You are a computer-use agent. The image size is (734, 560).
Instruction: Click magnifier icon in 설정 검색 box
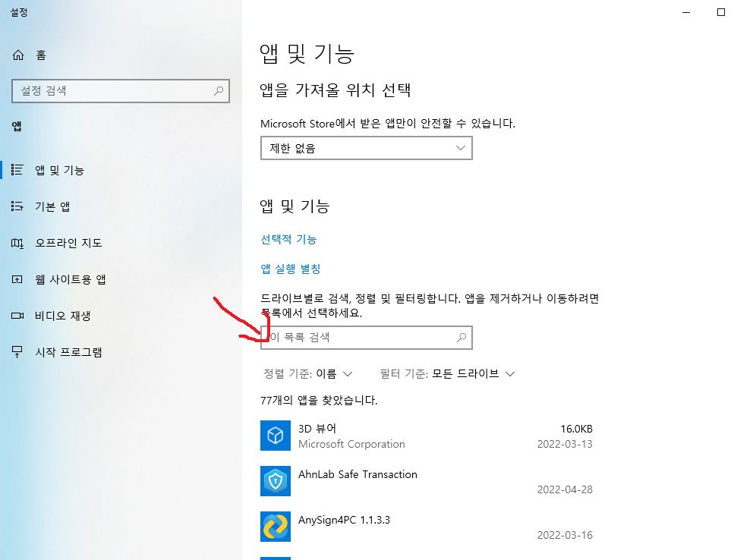219,91
